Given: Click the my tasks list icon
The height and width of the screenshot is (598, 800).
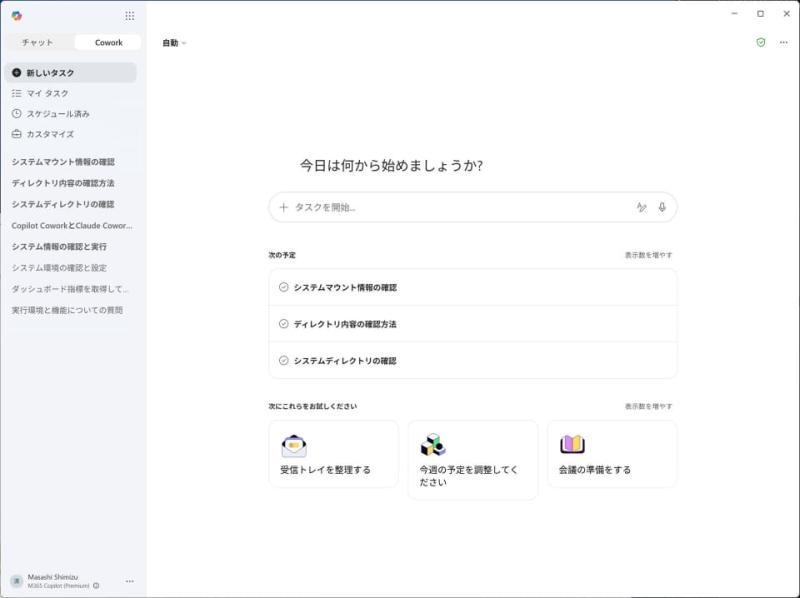Looking at the screenshot, I should 16,93.
